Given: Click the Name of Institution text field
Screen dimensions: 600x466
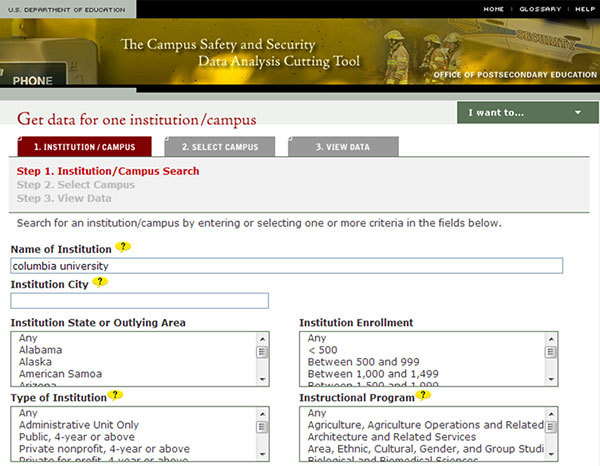Looking at the screenshot, I should pyautogui.click(x=286, y=266).
